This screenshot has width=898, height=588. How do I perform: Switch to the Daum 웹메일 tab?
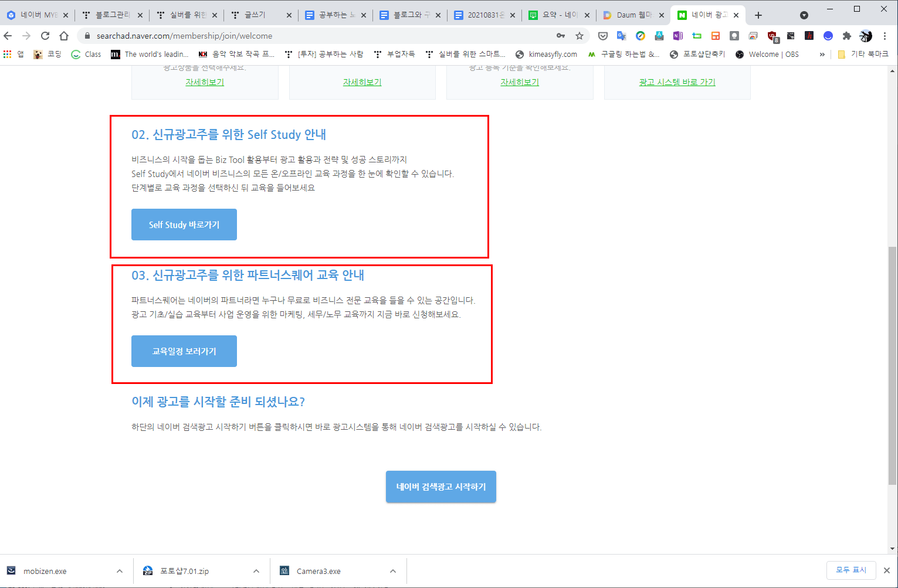[633, 15]
